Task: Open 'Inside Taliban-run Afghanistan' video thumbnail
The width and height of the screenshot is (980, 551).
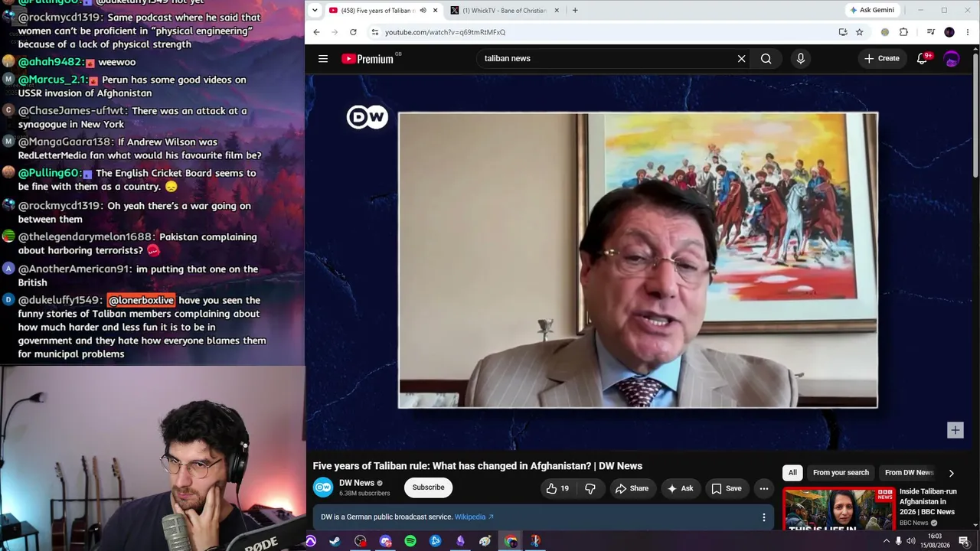Action: pos(838,509)
